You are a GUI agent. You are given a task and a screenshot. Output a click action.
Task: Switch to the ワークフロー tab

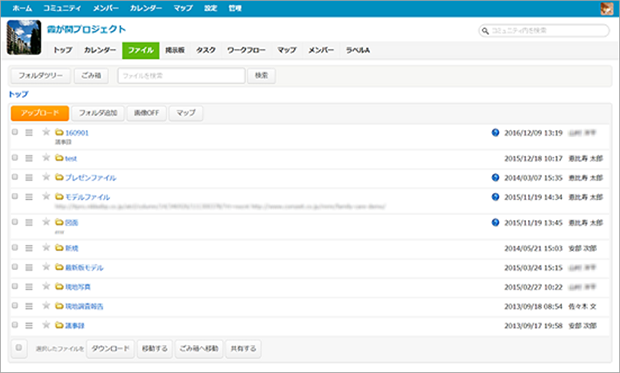[x=246, y=50]
